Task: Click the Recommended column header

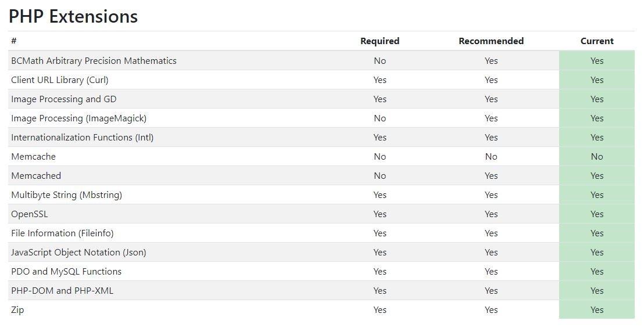Action: 491,41
